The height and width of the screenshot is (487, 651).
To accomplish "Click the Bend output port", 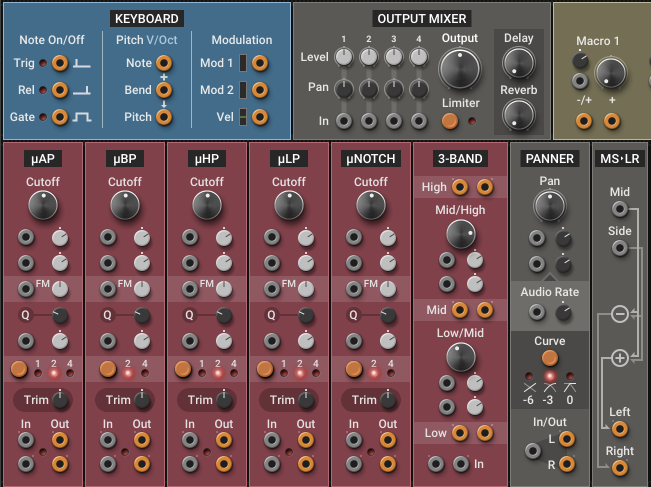I will [164, 90].
